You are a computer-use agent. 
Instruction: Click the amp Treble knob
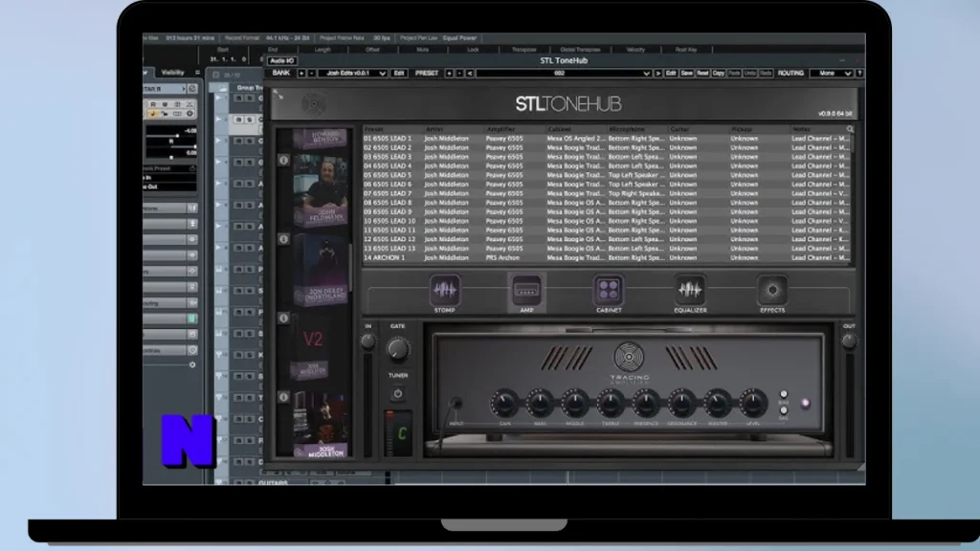[611, 404]
